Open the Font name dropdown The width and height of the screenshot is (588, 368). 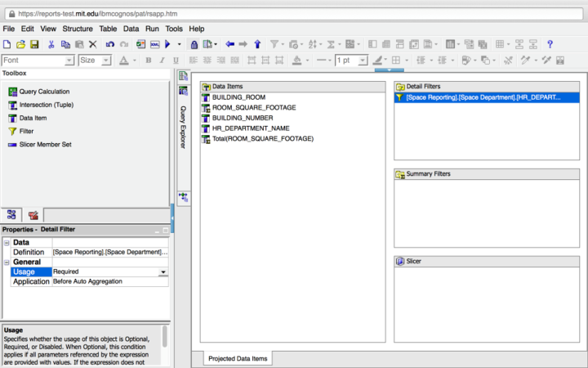pyautogui.click(x=69, y=61)
